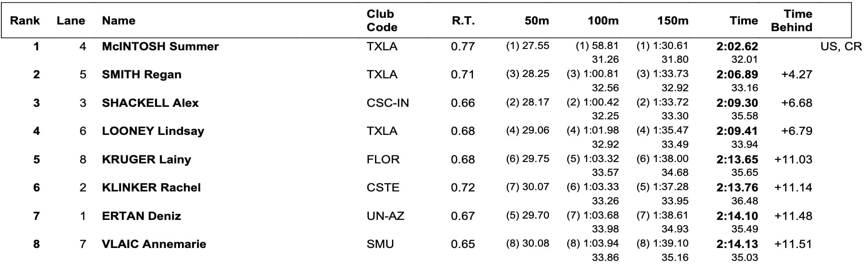Select VLAIC Annemarie's name
Viewport: 868px width, 268px height.
coord(154,244)
